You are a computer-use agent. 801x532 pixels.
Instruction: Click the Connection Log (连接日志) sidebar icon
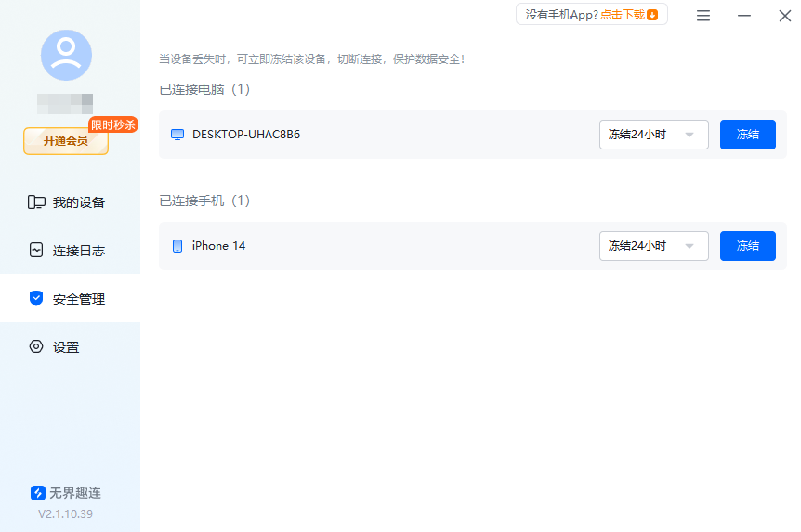36,251
